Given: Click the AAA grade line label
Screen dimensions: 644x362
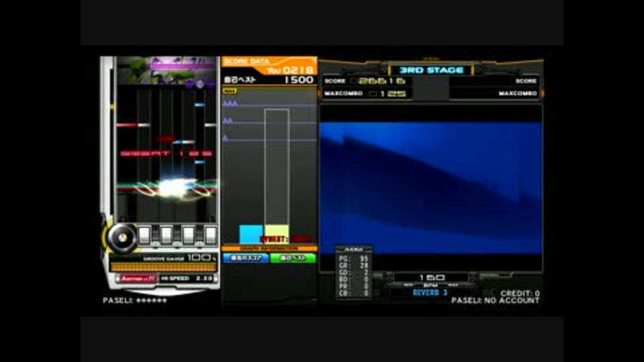Looking at the screenshot, I should 230,103.
